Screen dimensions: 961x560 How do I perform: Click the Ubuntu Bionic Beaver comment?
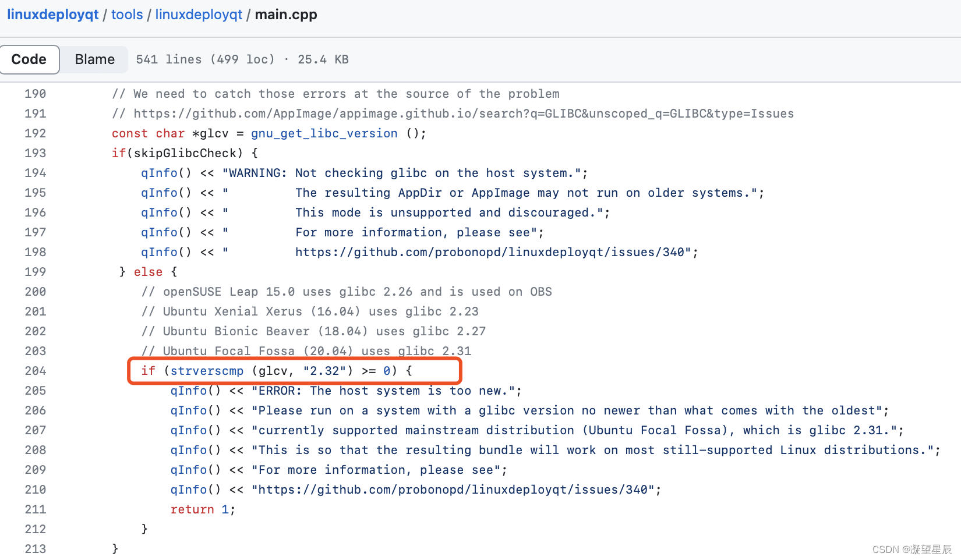[313, 331]
